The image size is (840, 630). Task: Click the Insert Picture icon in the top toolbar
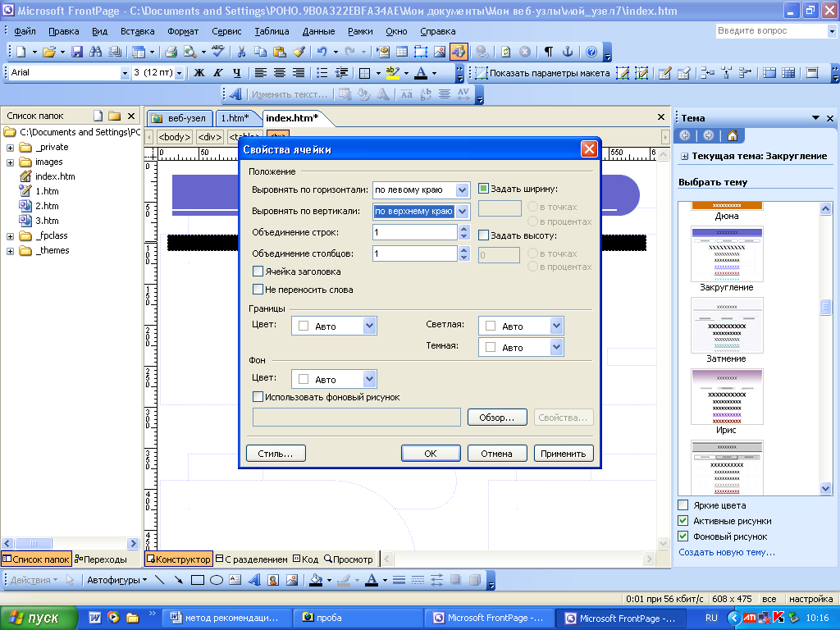440,52
